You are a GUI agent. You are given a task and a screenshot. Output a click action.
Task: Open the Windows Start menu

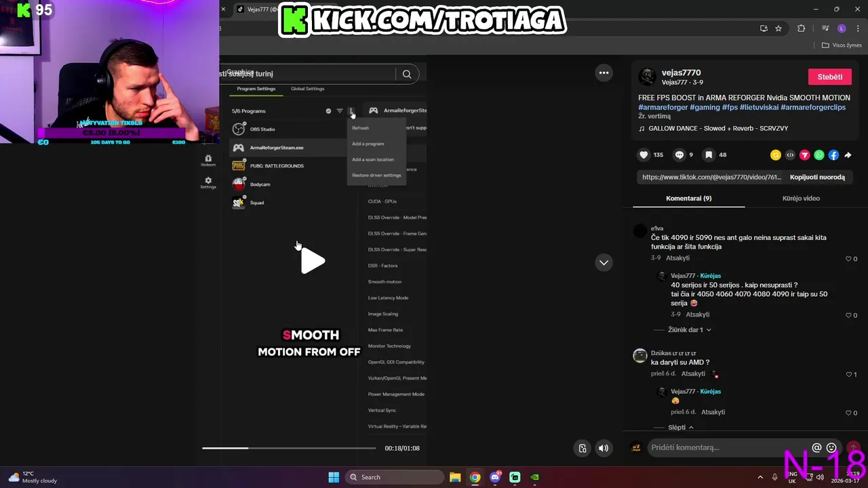click(334, 477)
